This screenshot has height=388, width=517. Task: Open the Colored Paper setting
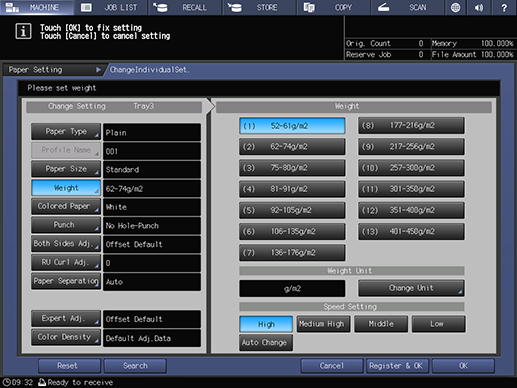click(x=66, y=206)
